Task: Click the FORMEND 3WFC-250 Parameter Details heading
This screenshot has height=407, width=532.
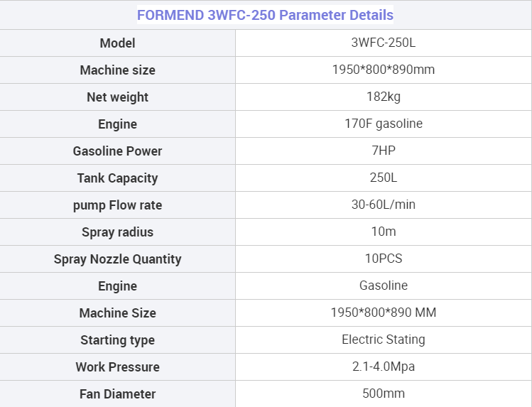Action: [265, 15]
